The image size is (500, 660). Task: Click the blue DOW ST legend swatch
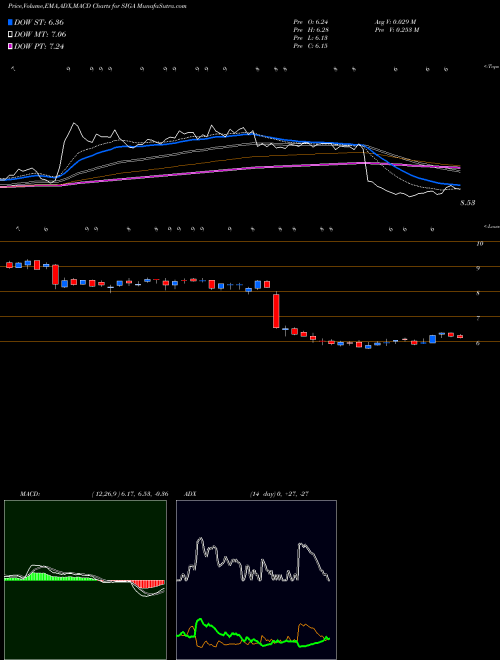pyautogui.click(x=11, y=23)
